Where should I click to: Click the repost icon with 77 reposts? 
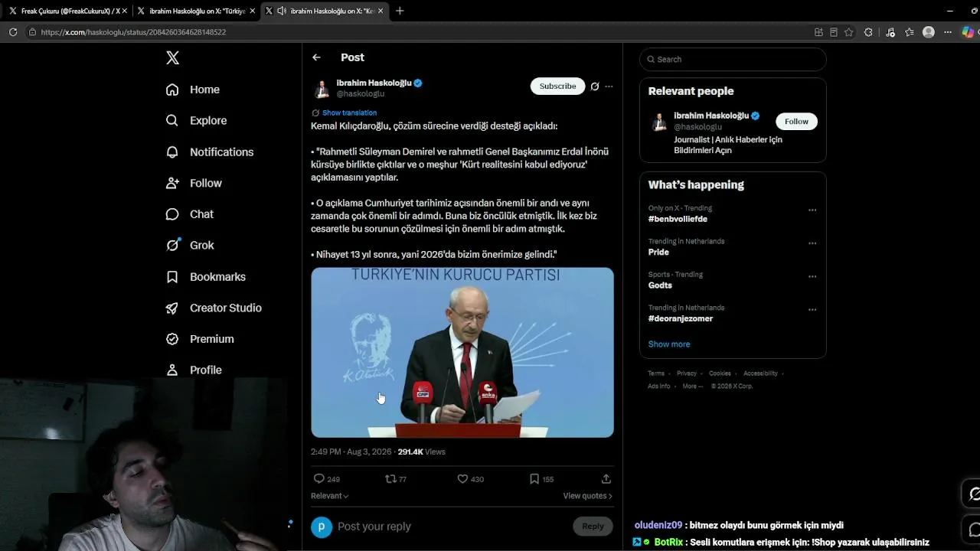coord(390,479)
